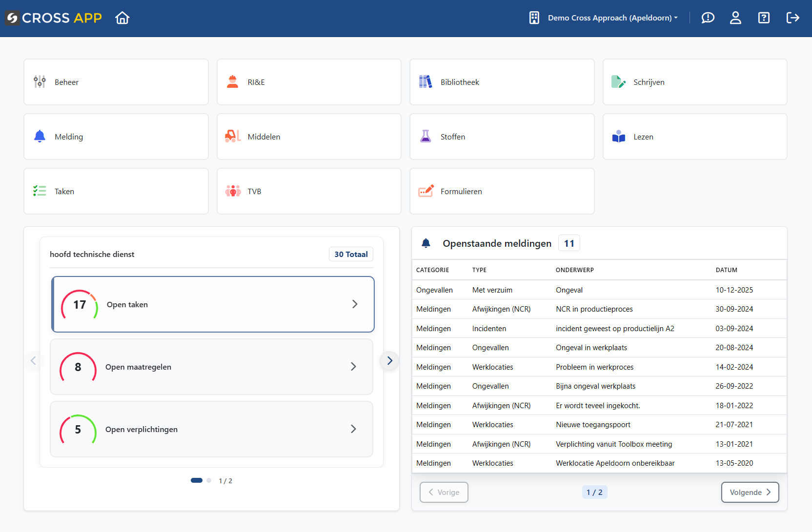This screenshot has width=812, height=532.
Task: Open the Bibliotheek books tile
Action: click(502, 82)
